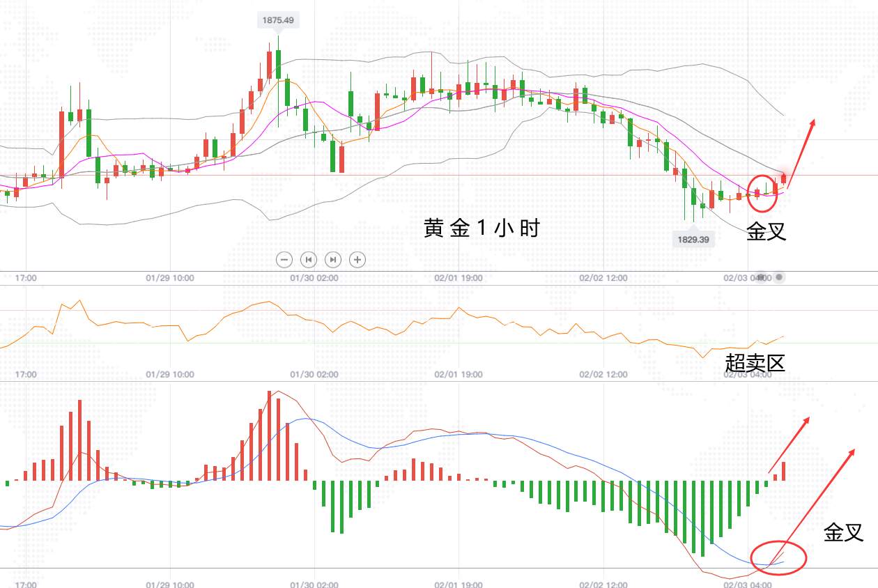Jump to latest data with skip-forward button
878x588 pixels.
333,260
